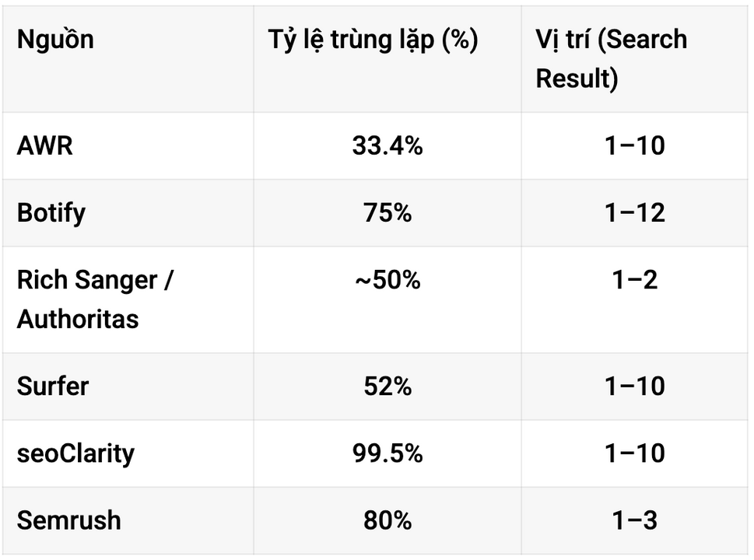Select the 52% overlap cell
Viewport: 754px width, 560px height.
[388, 386]
